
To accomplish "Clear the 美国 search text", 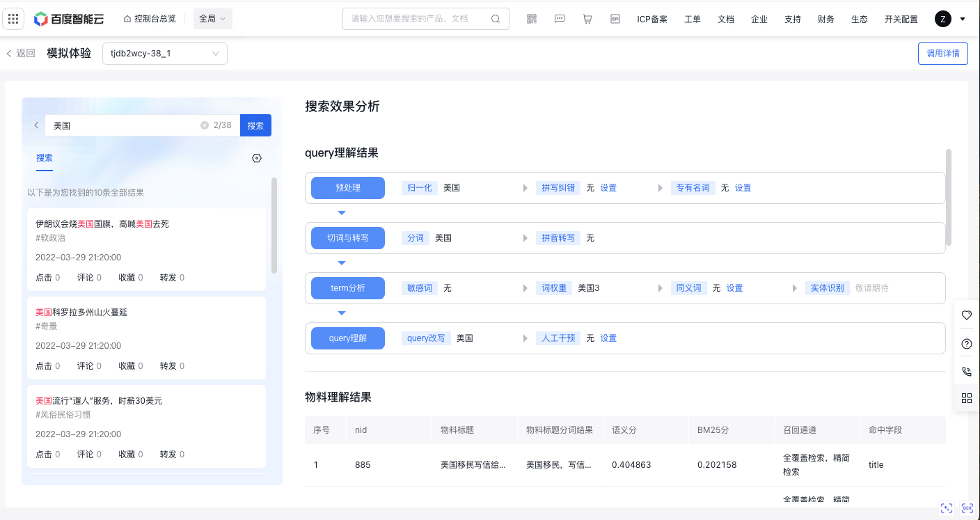I will [205, 125].
